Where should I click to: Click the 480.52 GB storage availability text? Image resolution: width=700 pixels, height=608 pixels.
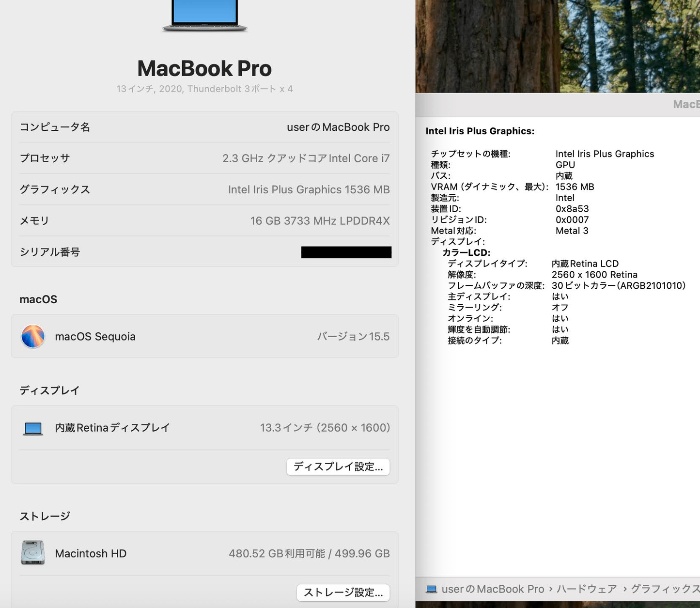pos(309,553)
